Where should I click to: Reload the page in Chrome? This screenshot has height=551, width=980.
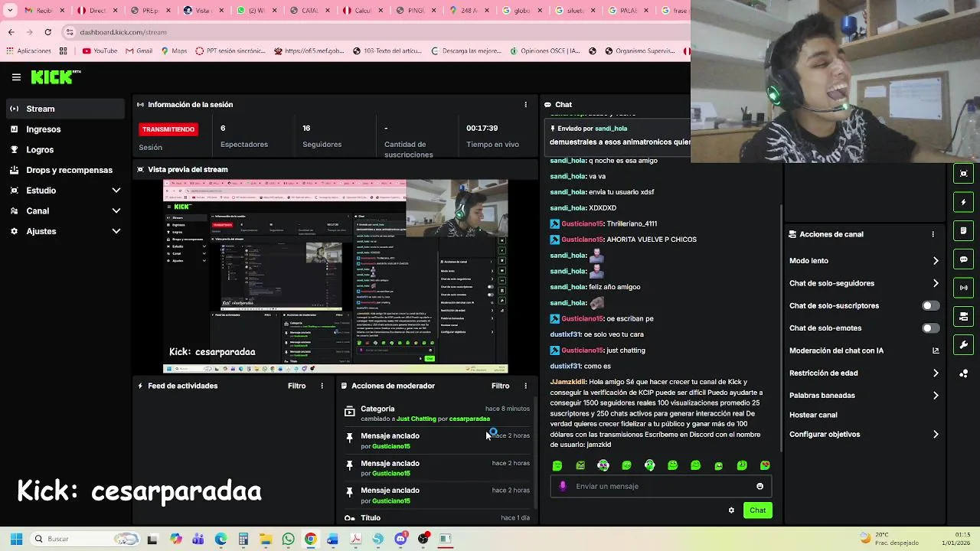click(x=47, y=32)
